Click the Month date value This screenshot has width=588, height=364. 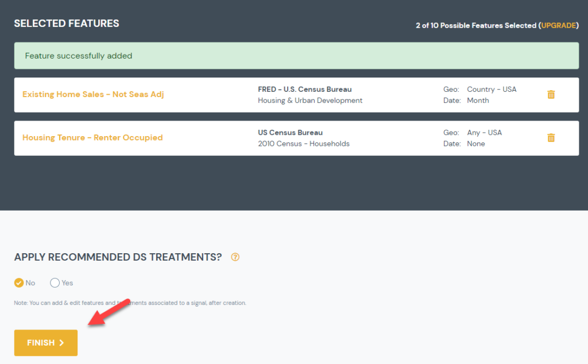tap(478, 100)
